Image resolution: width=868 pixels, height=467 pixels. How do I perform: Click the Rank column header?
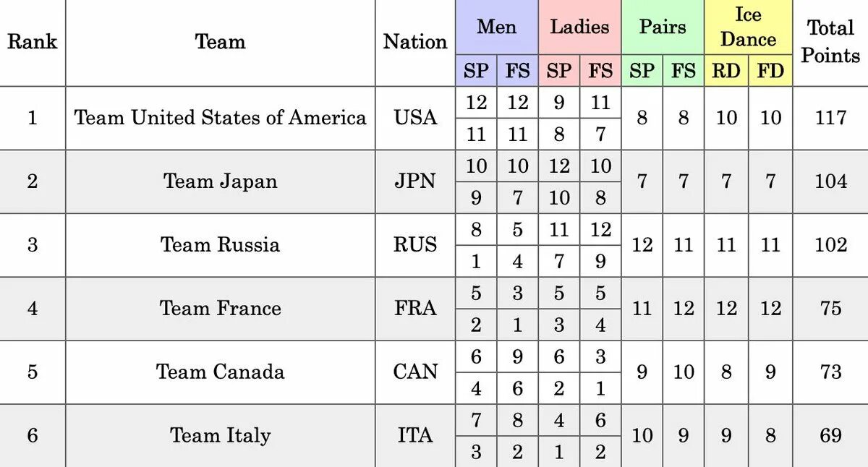33,42
